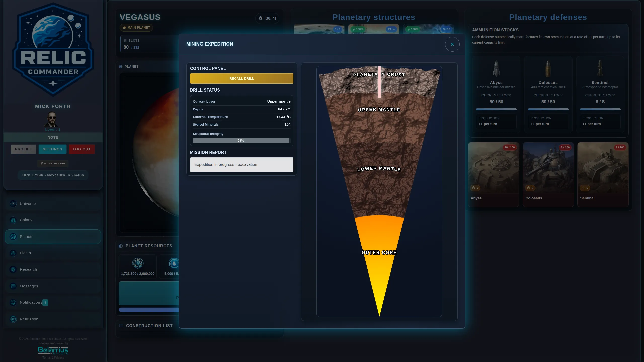
Task: Switch to the PROFILE tab
Action: pyautogui.click(x=24, y=149)
